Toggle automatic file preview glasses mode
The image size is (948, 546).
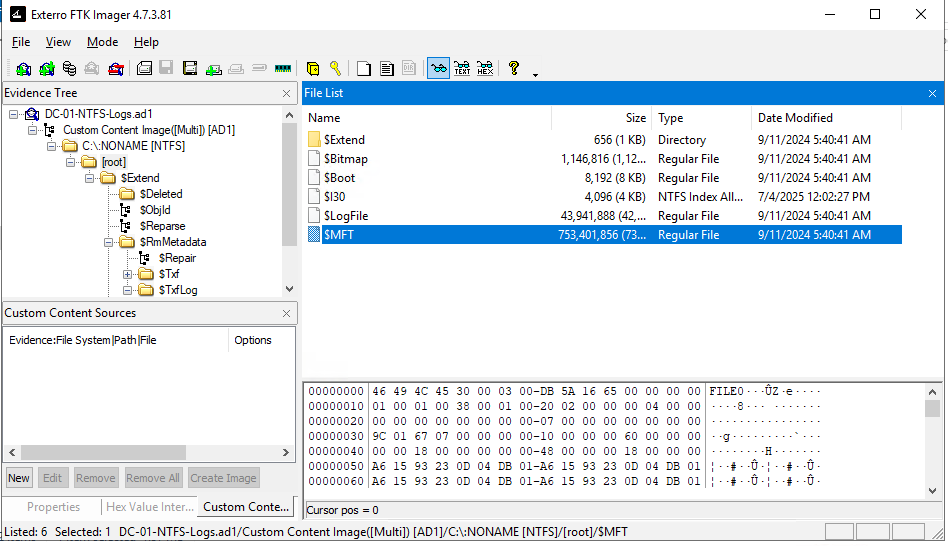(438, 68)
